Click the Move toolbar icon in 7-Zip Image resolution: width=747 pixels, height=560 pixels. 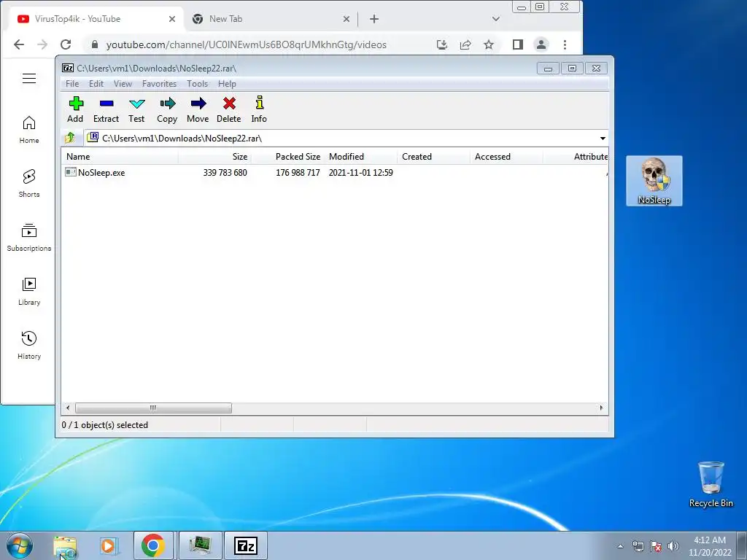pos(198,110)
